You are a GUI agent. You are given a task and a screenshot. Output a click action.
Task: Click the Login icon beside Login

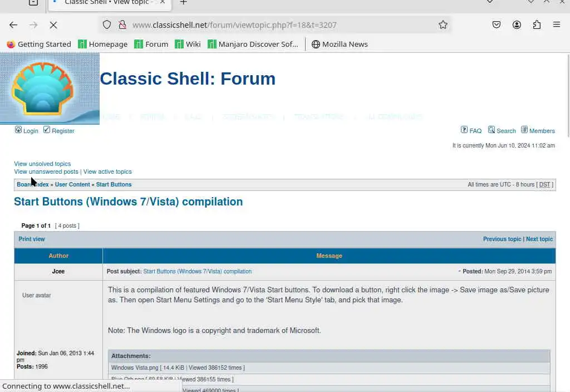18,130
